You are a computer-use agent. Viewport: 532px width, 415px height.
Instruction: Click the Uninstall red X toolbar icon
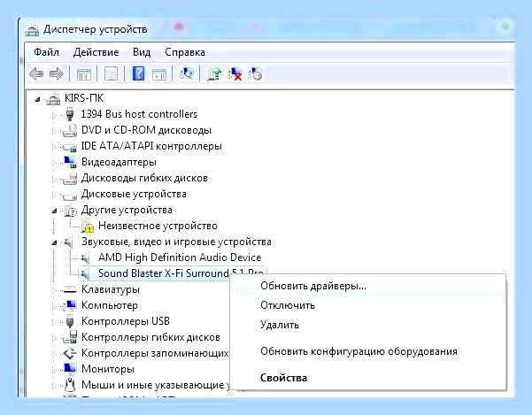click(235, 73)
